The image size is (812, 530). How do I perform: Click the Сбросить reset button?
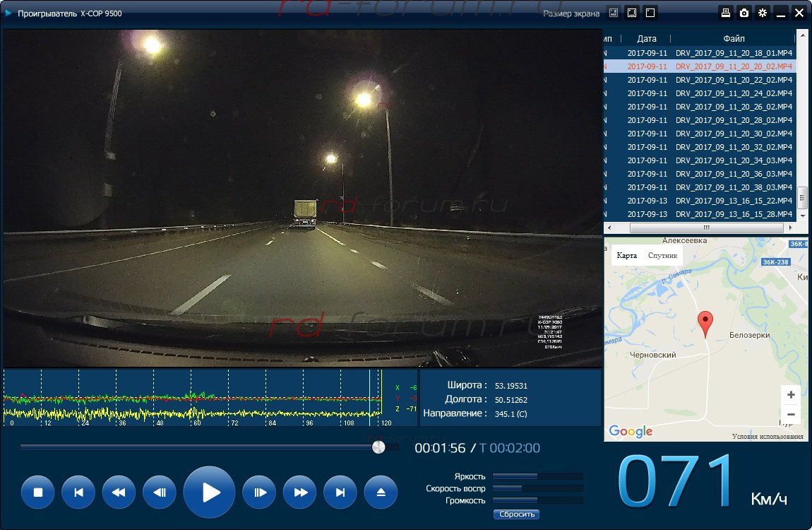pyautogui.click(x=517, y=514)
